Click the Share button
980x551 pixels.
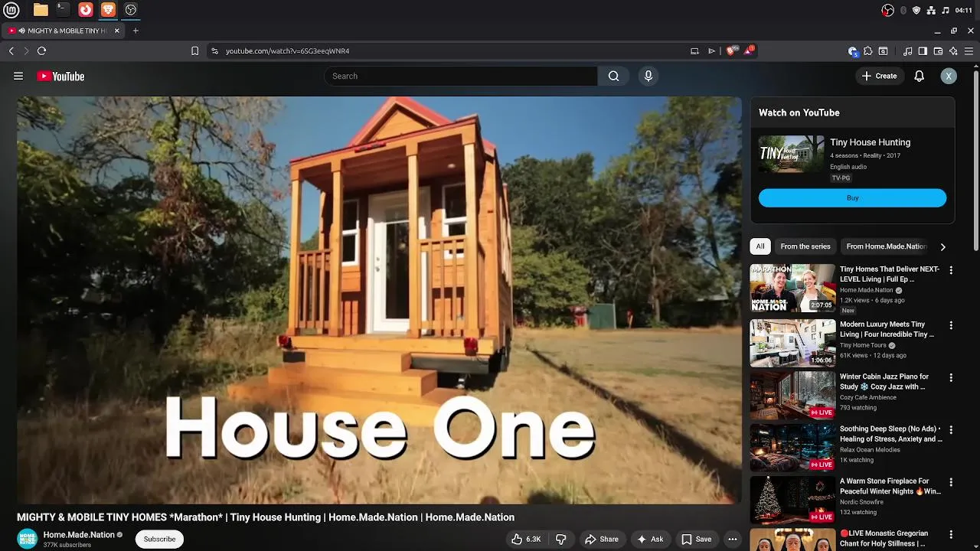point(601,539)
